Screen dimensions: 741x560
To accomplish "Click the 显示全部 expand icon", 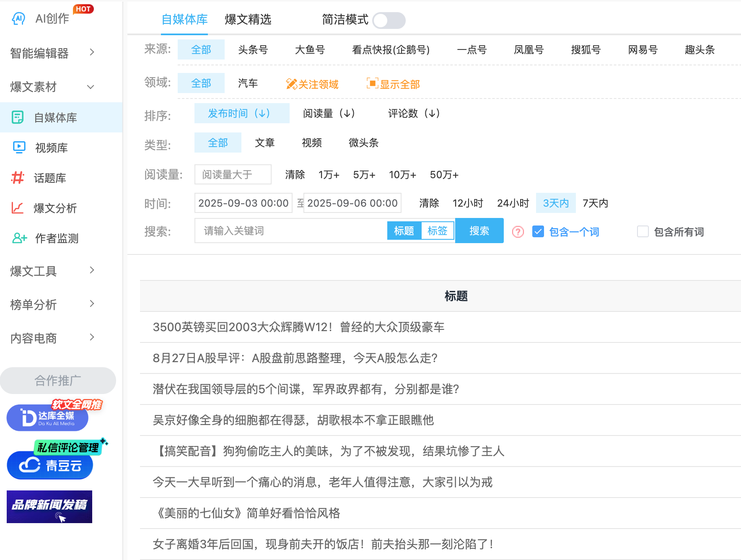I will point(372,83).
